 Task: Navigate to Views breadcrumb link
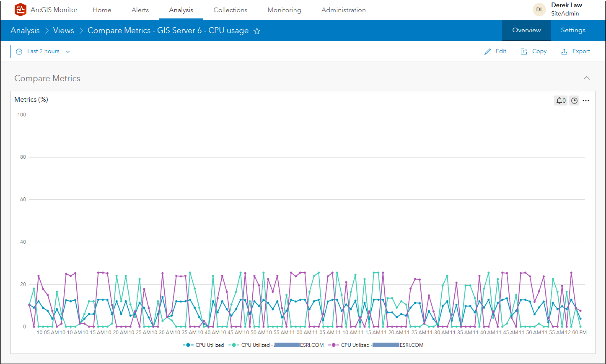click(x=63, y=31)
